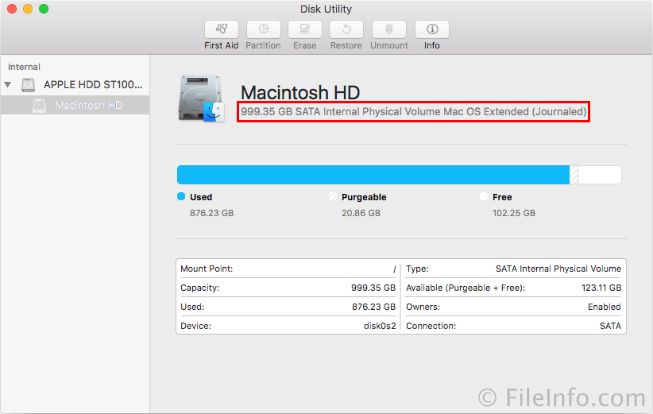Select Macintosh HD volume in sidebar

pyautogui.click(x=75, y=105)
